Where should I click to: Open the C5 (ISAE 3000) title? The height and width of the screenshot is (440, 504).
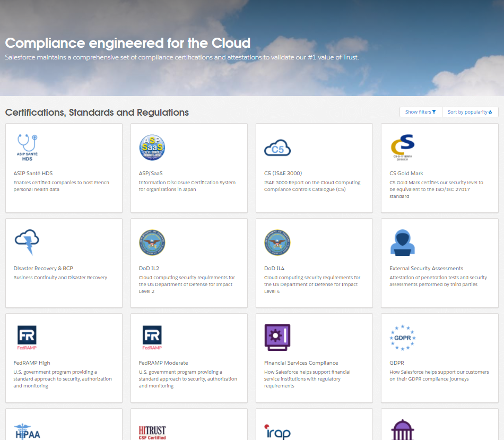click(x=283, y=174)
